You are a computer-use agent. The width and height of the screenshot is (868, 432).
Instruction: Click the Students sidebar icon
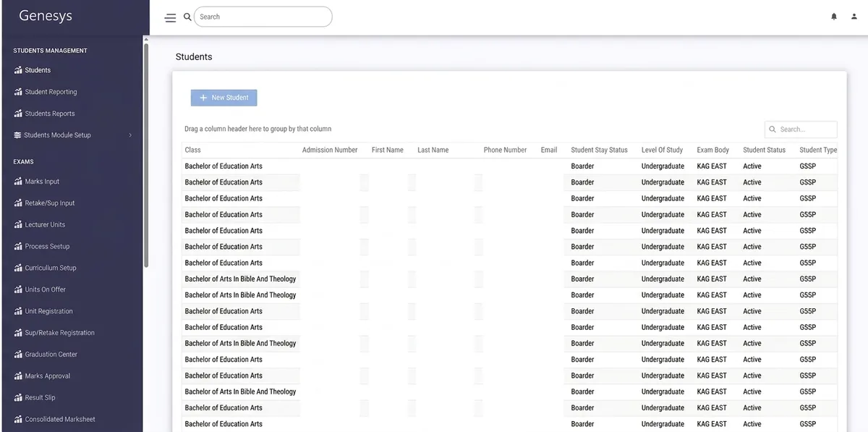pos(18,70)
